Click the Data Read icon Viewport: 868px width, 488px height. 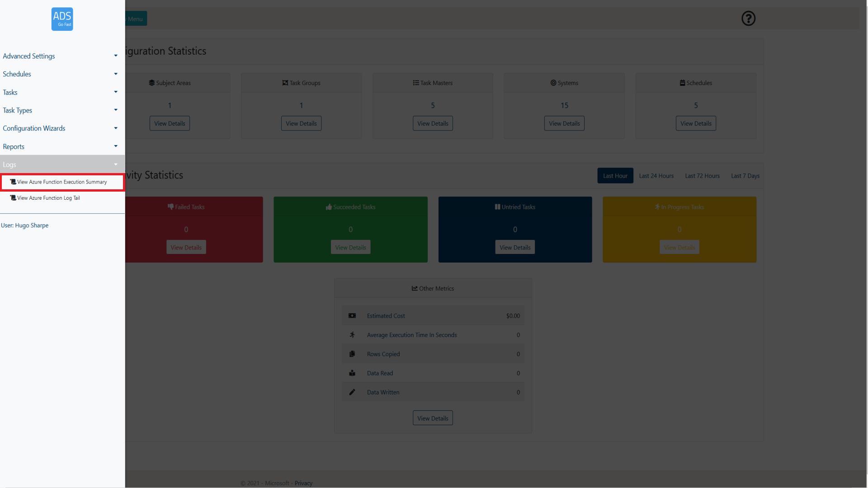pyautogui.click(x=352, y=373)
